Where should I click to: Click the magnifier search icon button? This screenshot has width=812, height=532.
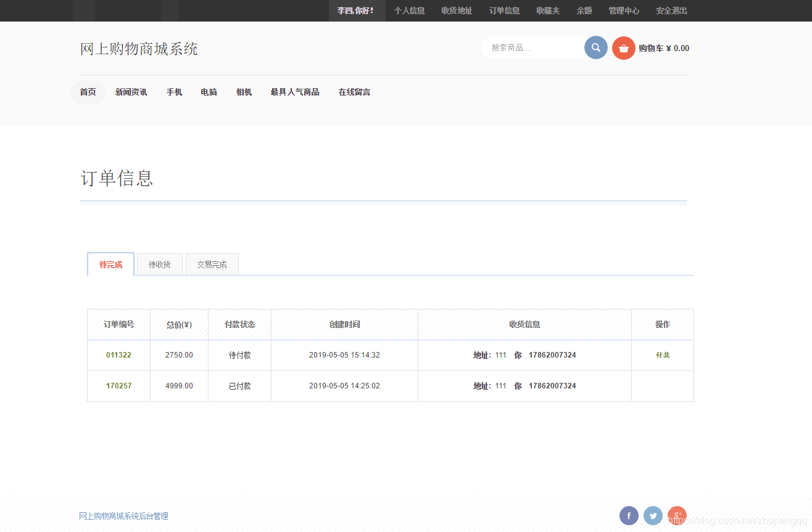pyautogui.click(x=595, y=47)
